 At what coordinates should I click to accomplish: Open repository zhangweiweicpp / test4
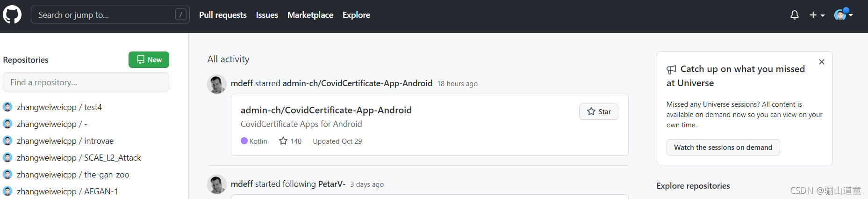59,107
